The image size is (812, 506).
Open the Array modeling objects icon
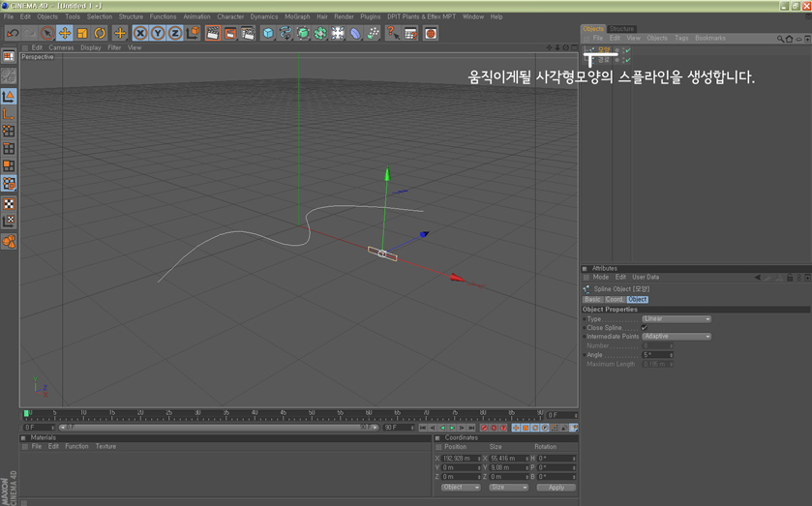(320, 34)
